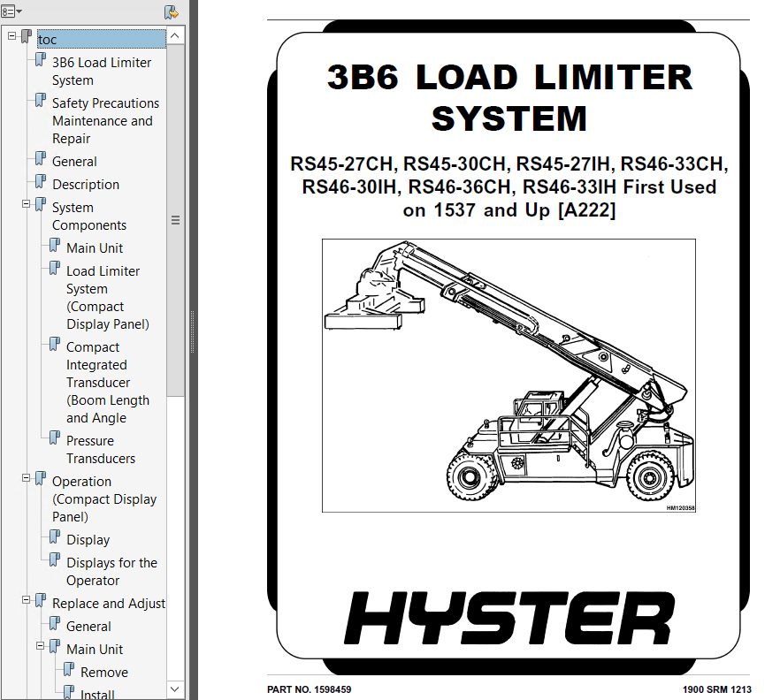This screenshot has height=700, width=780.
Task: Click the bookmark icon beside Safety Precautions
Action: point(41,101)
